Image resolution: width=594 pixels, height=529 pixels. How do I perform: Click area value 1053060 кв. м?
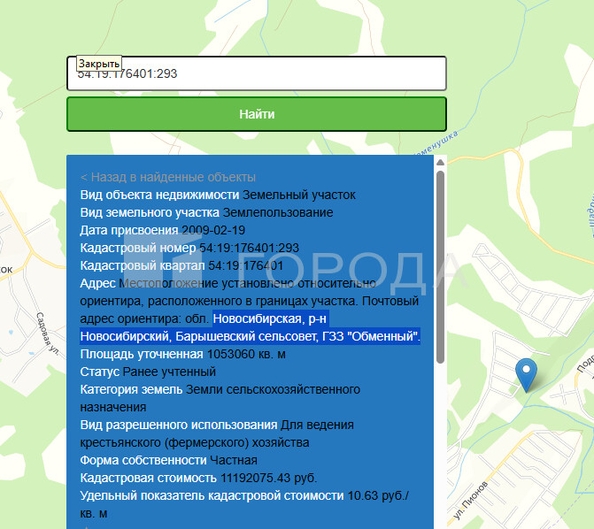coord(246,354)
